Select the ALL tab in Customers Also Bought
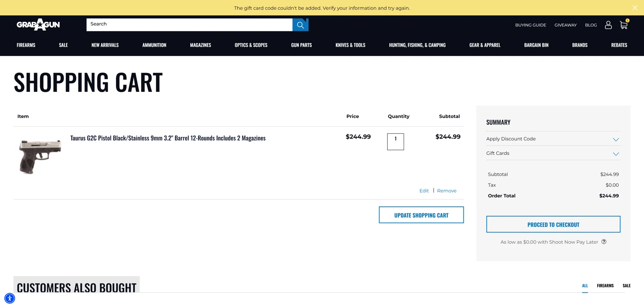The height and width of the screenshot is (308, 644). (585, 286)
